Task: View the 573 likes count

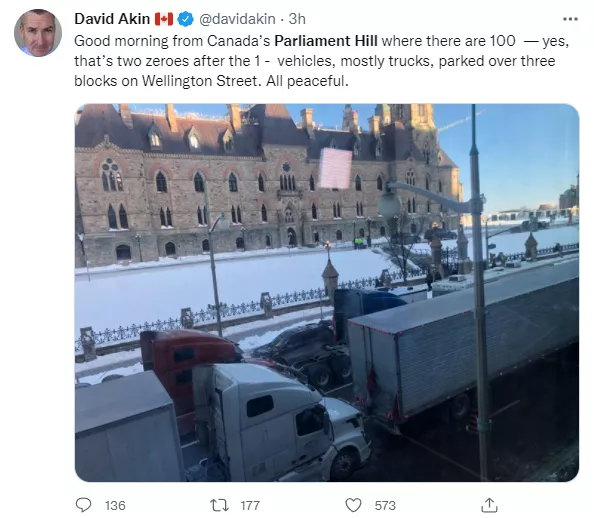Action: tap(385, 505)
